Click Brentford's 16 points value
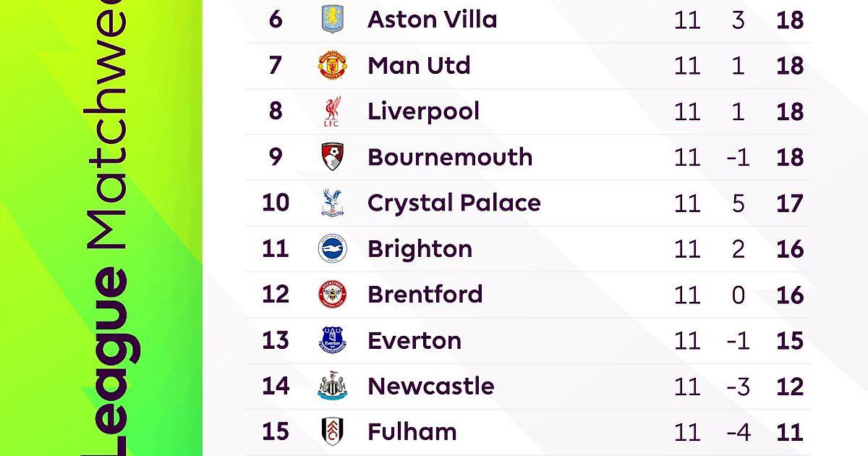The width and height of the screenshot is (868, 456). click(x=789, y=295)
